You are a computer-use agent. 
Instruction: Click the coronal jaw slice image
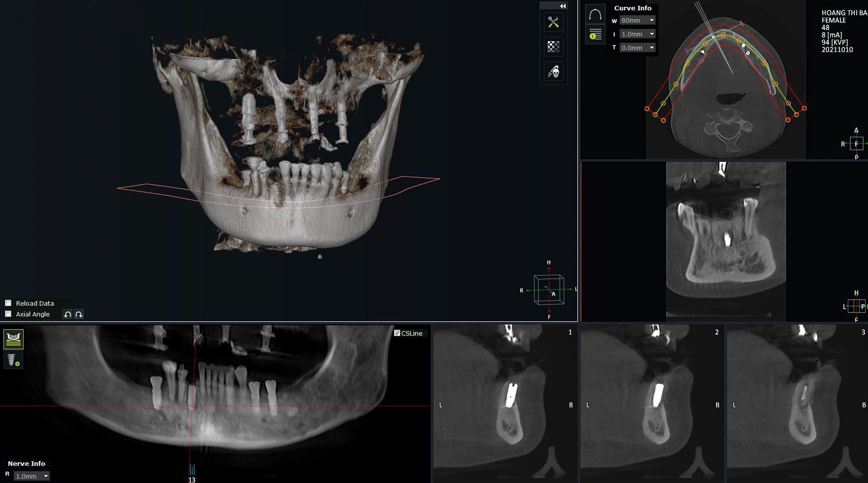click(x=726, y=241)
